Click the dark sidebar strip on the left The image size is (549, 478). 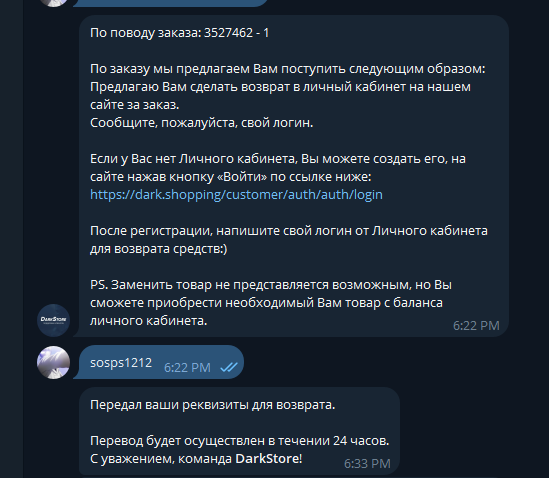tap(12, 239)
